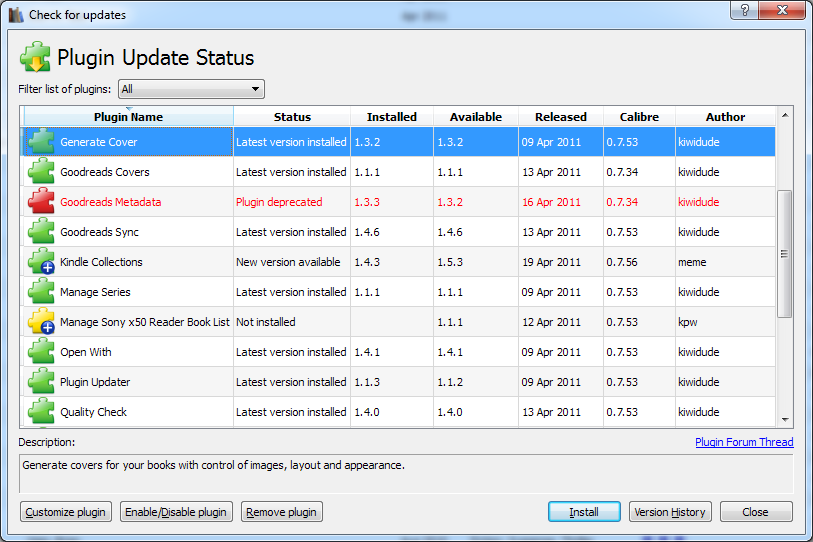Sort by Calibre column header
Screen dimensions: 813x542
[x=639, y=117]
